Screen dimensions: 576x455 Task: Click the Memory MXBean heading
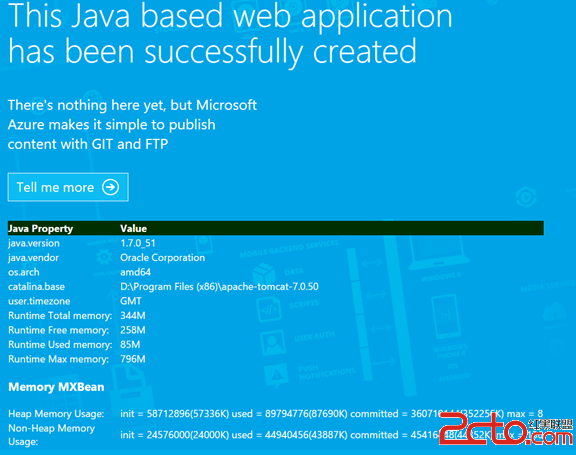click(x=56, y=387)
